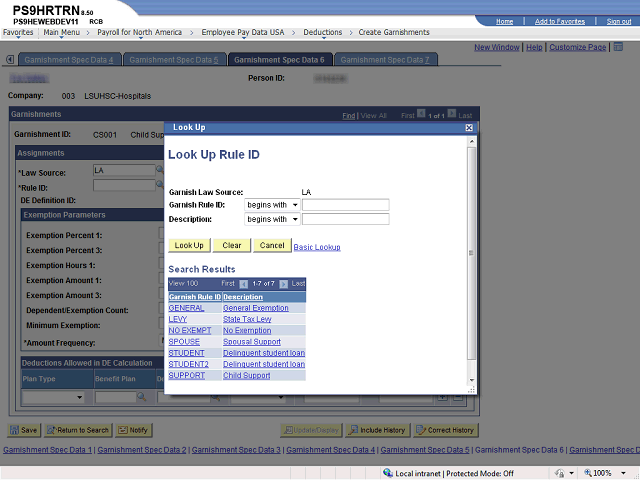The image size is (640, 480).
Task: Show next search results arrow
Action: (284, 284)
